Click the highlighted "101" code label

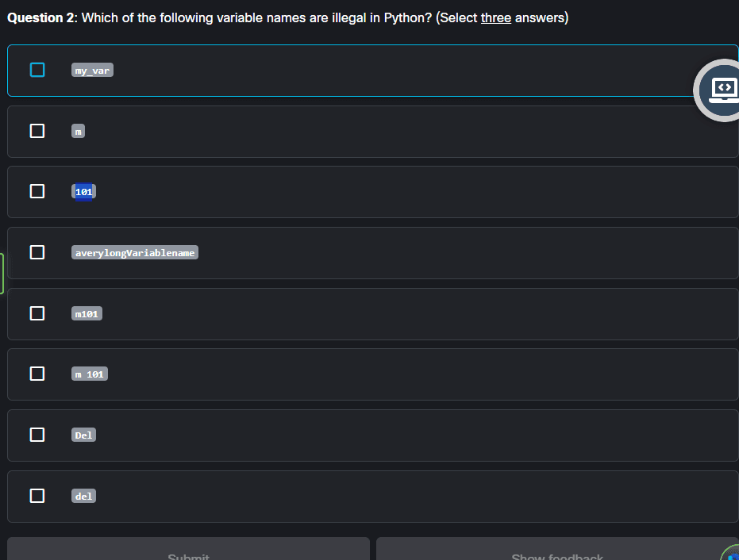click(x=83, y=191)
